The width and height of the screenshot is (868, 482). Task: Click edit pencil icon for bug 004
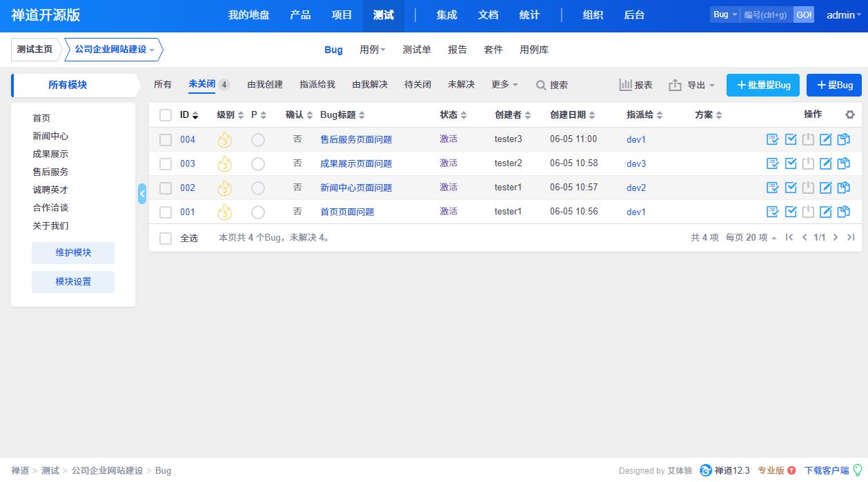(825, 139)
